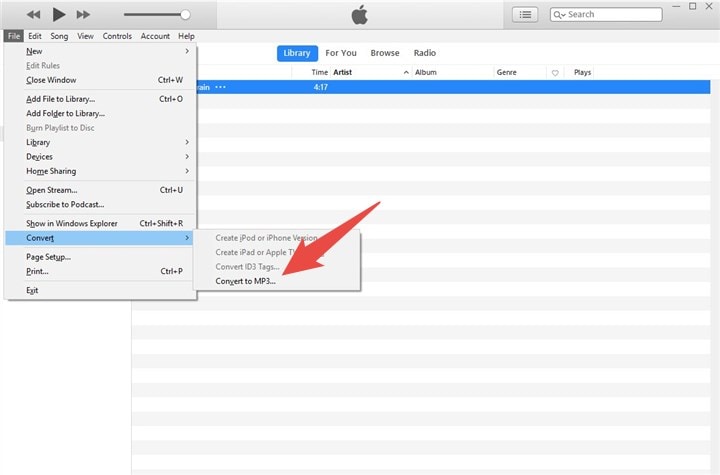Click the Artist column sort arrow
The image size is (720, 475).
(x=406, y=73)
